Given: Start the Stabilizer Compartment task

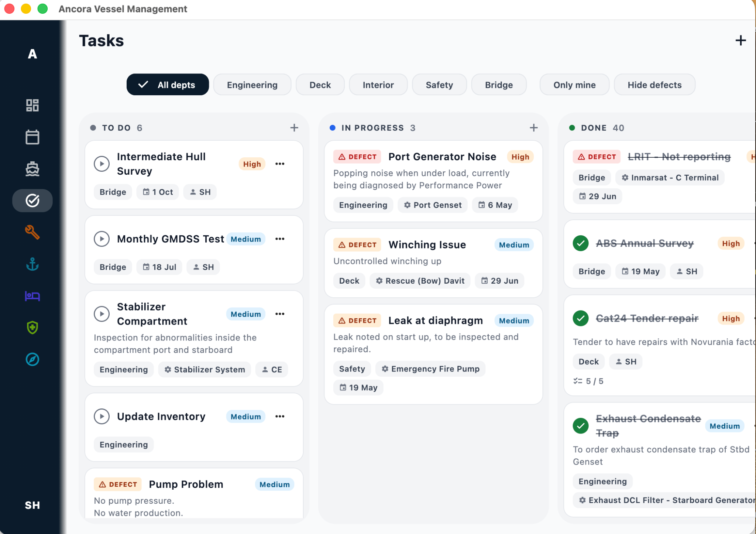Looking at the screenshot, I should click(x=102, y=314).
